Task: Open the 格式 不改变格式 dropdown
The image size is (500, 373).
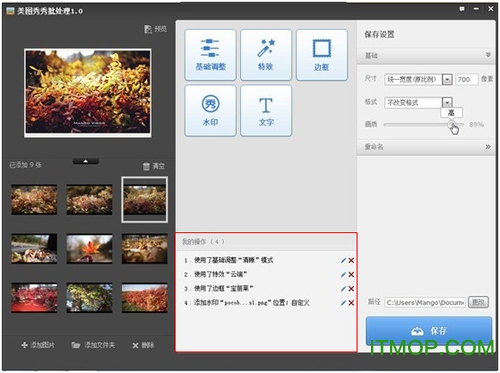Action: (x=447, y=102)
